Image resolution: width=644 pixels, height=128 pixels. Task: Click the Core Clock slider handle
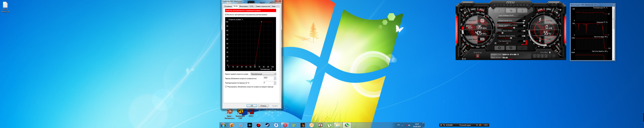click(x=503, y=33)
